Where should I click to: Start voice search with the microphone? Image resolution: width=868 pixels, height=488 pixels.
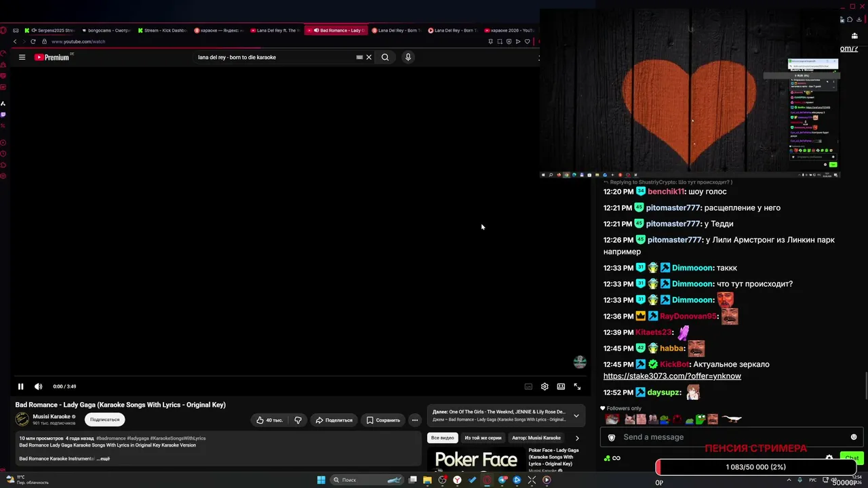[x=408, y=58]
